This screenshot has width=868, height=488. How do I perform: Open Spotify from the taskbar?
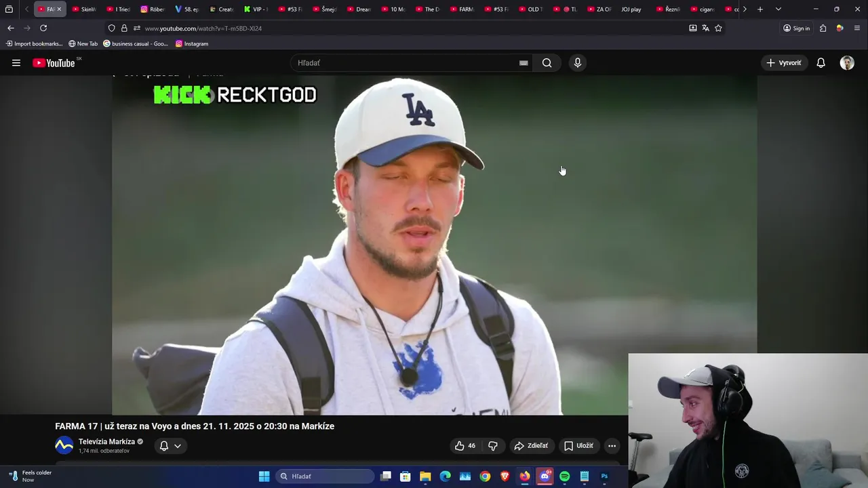pyautogui.click(x=565, y=476)
